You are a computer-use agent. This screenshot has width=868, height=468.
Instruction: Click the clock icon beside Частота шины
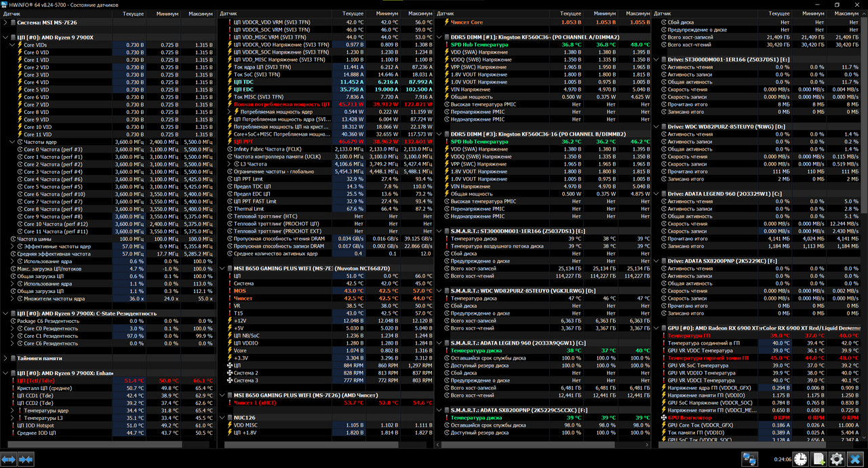12,239
